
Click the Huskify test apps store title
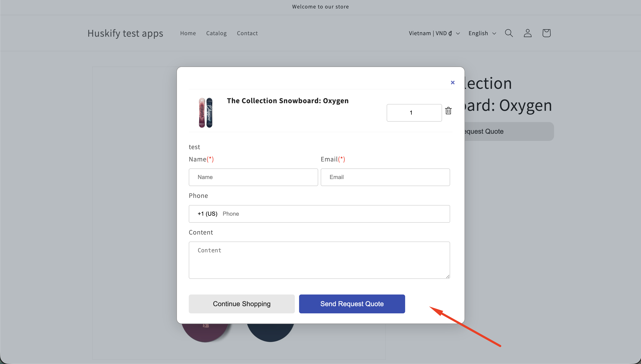pyautogui.click(x=125, y=33)
